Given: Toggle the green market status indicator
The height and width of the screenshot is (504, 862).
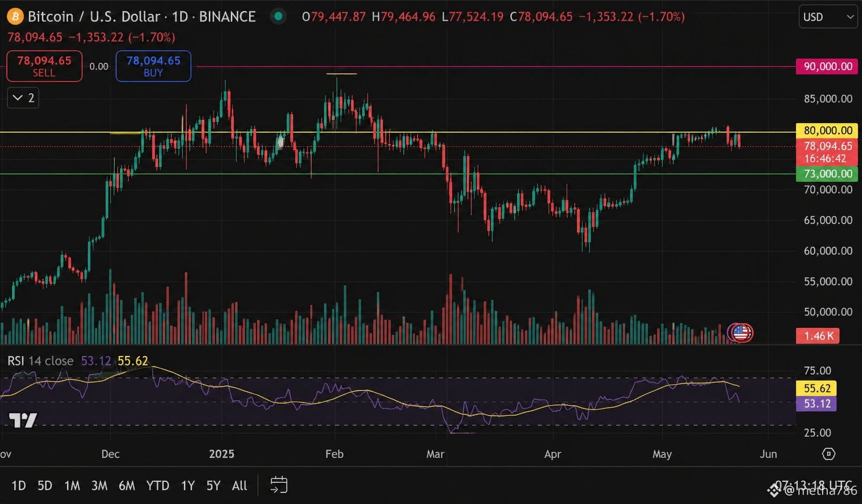Looking at the screenshot, I should point(279,17).
